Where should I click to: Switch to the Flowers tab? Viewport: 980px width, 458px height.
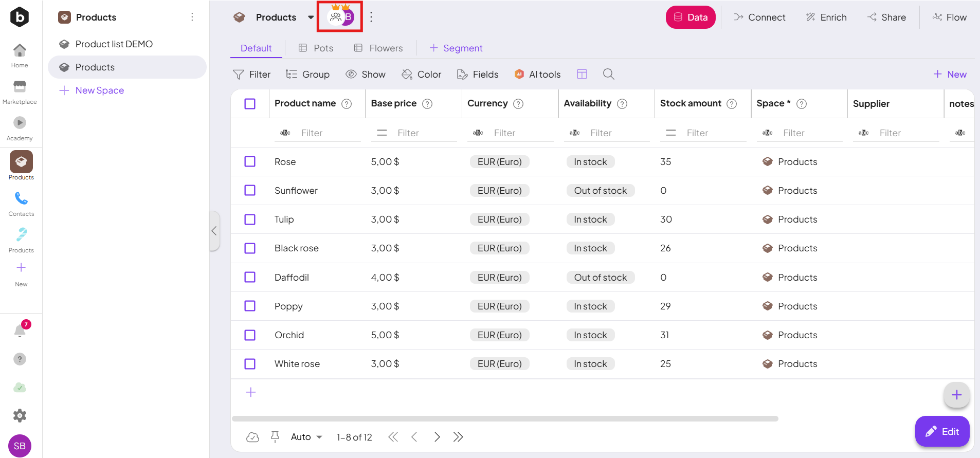pos(378,48)
